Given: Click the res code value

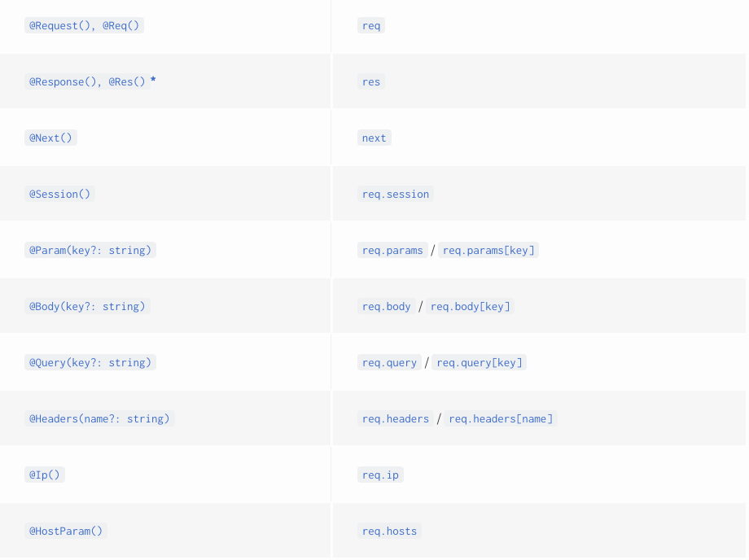Looking at the screenshot, I should (371, 81).
